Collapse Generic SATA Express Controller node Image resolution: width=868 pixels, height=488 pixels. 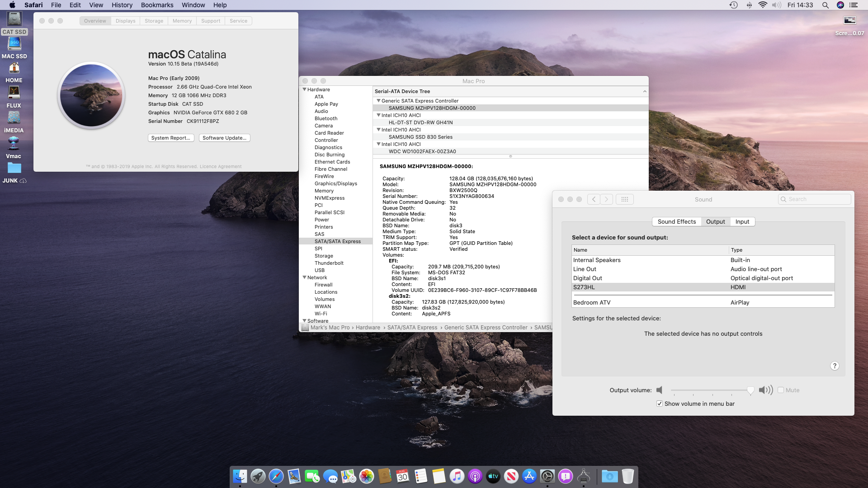click(379, 101)
